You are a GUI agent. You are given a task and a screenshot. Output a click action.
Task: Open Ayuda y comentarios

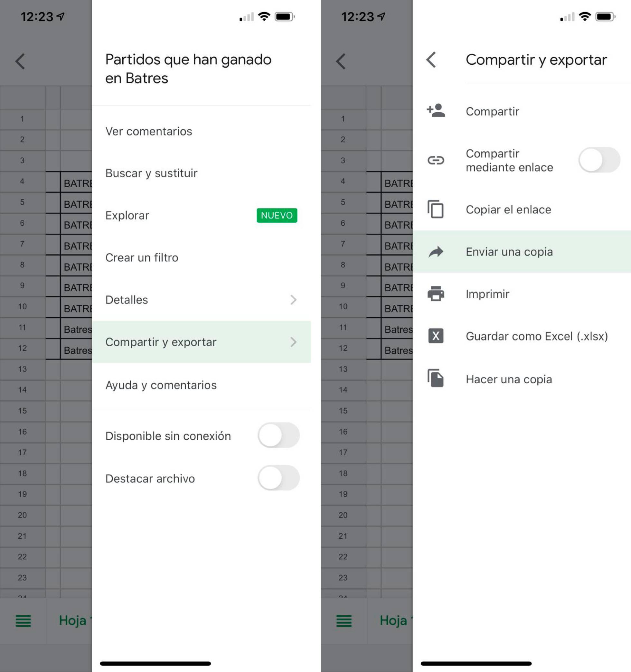161,385
